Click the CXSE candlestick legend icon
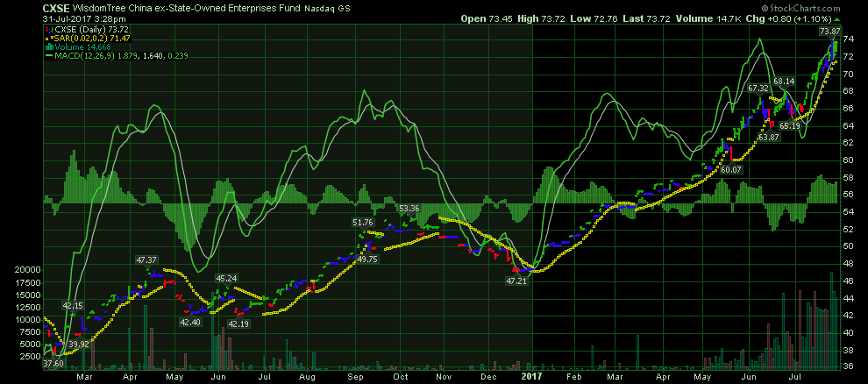The width and height of the screenshot is (868, 384). pos(46,29)
